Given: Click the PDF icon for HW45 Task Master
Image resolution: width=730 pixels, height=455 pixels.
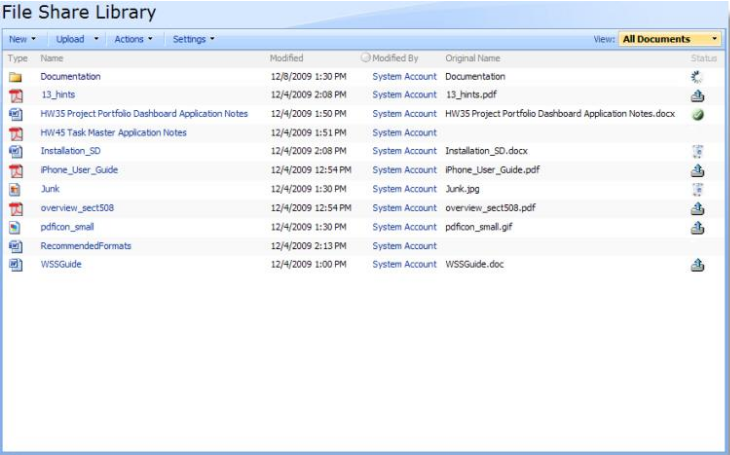Looking at the screenshot, I should point(16,133).
